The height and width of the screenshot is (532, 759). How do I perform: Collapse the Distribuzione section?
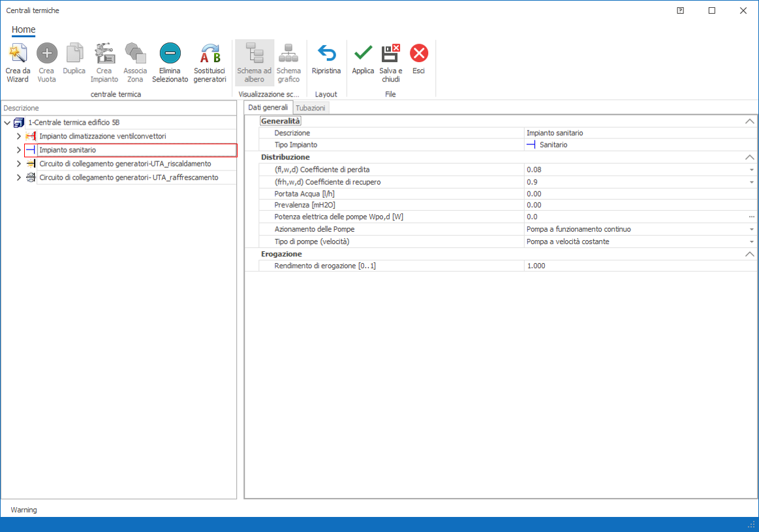[x=750, y=157]
